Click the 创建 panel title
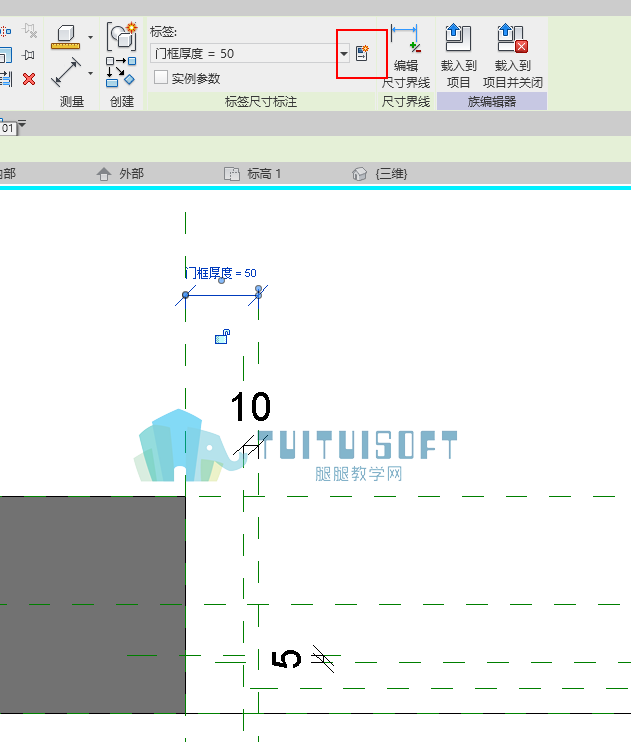 pos(122,101)
